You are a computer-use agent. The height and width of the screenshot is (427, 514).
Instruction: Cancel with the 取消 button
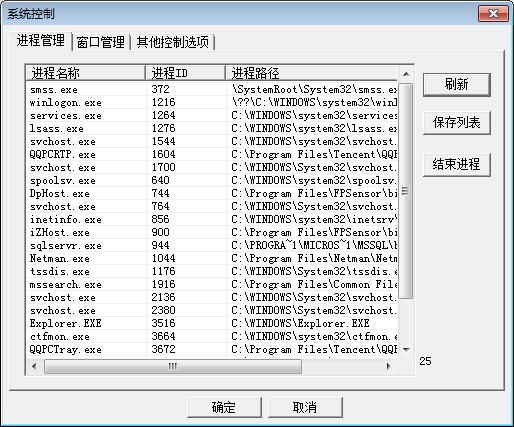(305, 407)
